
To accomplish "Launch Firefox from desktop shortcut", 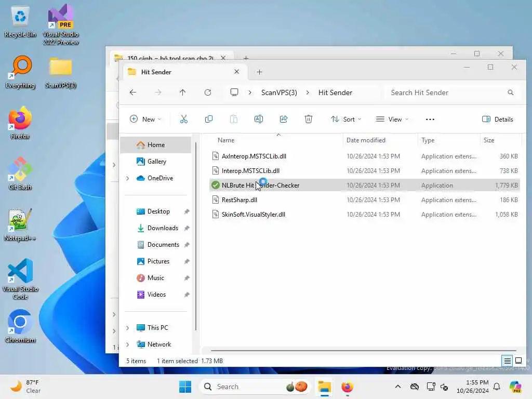I will tap(20, 123).
